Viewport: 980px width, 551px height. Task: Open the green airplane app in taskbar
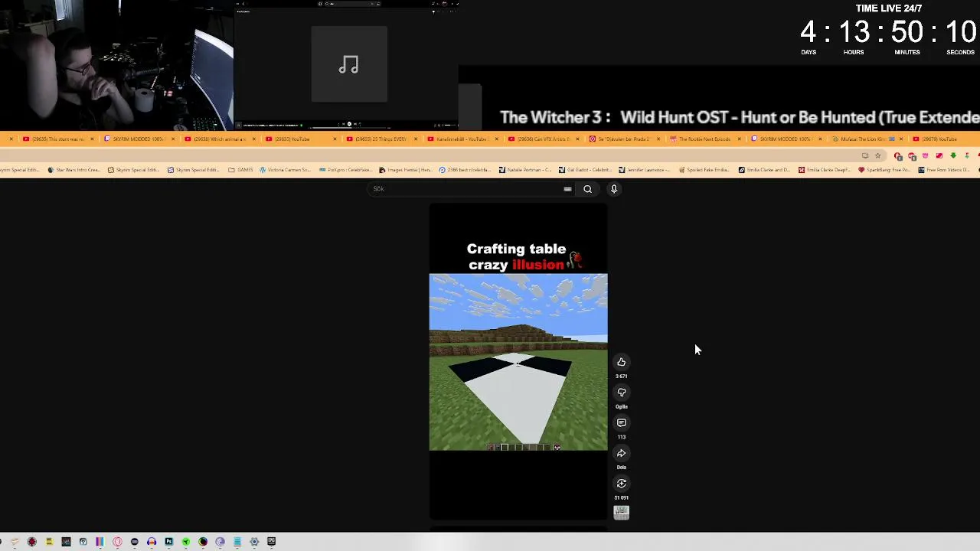186,541
